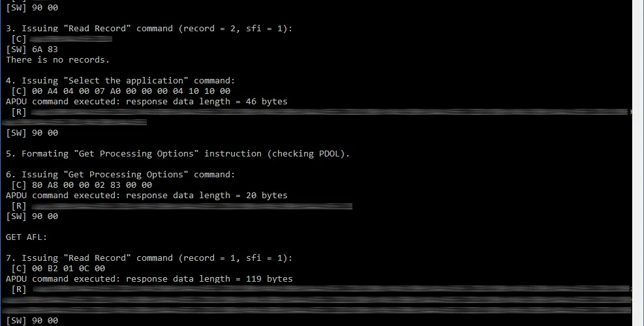This screenshot has height=326, width=644.
Task: Click the "There is no records." message
Action: (58, 59)
